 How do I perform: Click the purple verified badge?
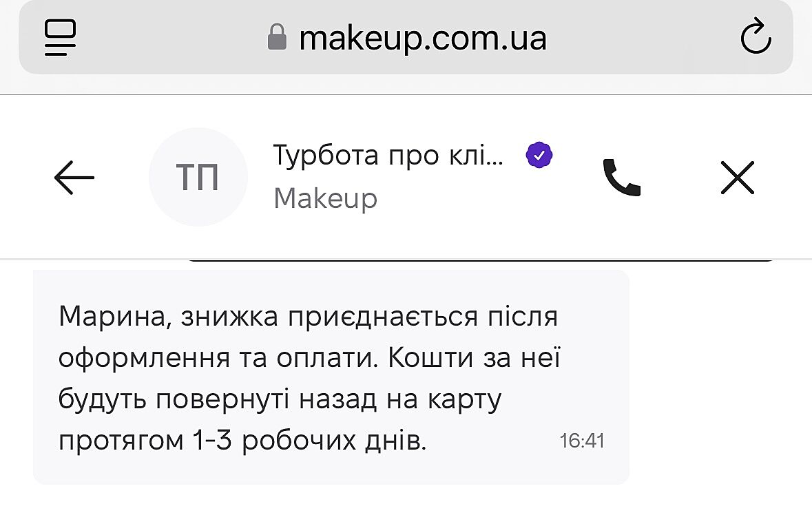[539, 155]
